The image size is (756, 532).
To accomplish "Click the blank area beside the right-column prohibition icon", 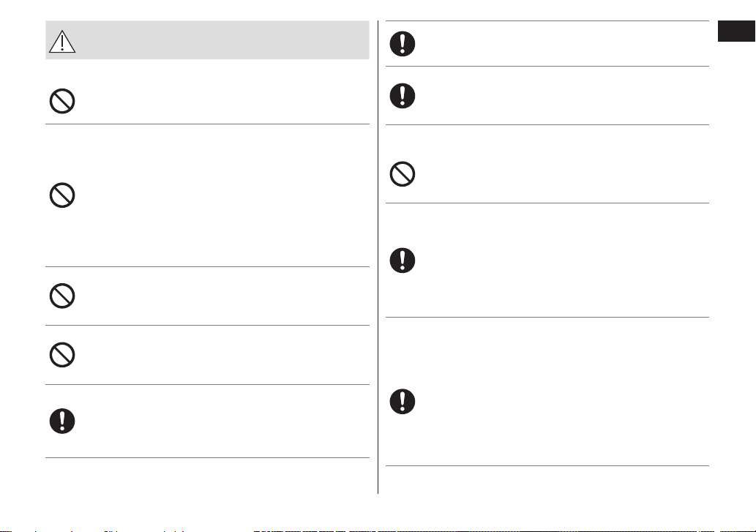I will pyautogui.click(x=563, y=165).
